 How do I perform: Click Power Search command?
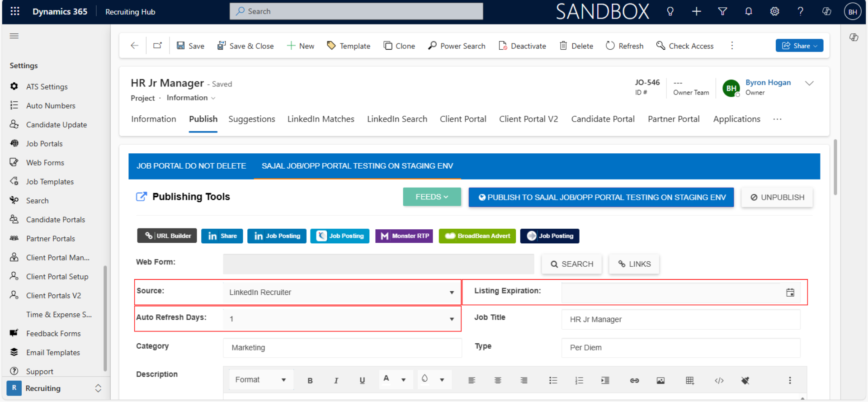457,46
